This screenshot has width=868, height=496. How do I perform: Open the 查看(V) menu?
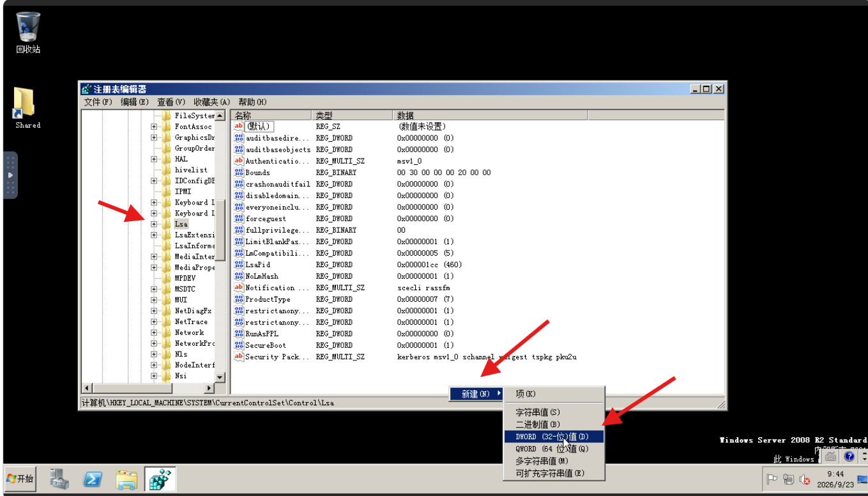click(x=171, y=102)
